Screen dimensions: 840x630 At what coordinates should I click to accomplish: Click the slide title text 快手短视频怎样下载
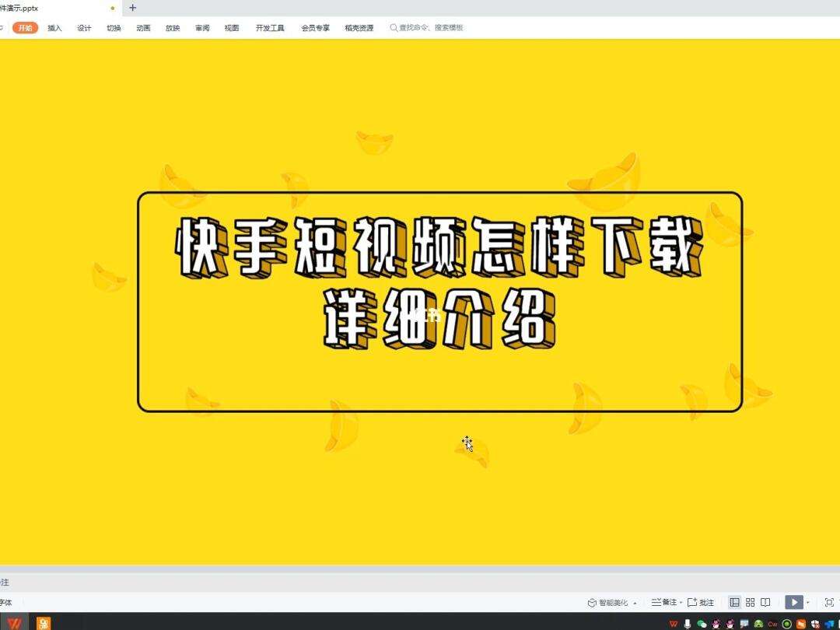[x=439, y=247]
